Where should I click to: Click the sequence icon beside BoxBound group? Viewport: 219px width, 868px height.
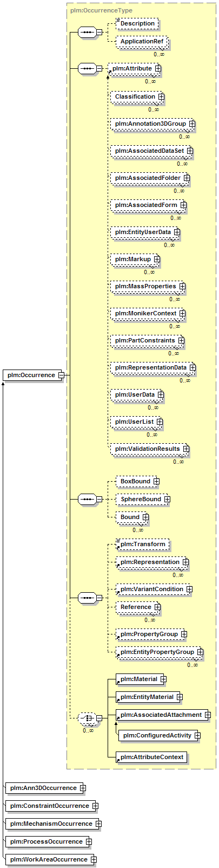(x=87, y=499)
